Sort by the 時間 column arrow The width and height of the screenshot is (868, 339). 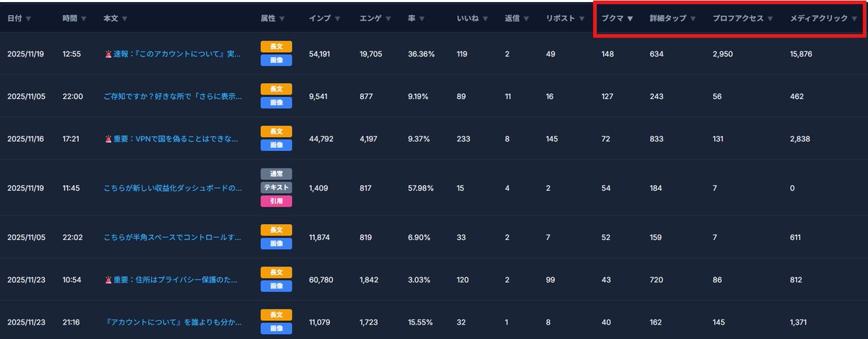click(x=84, y=18)
